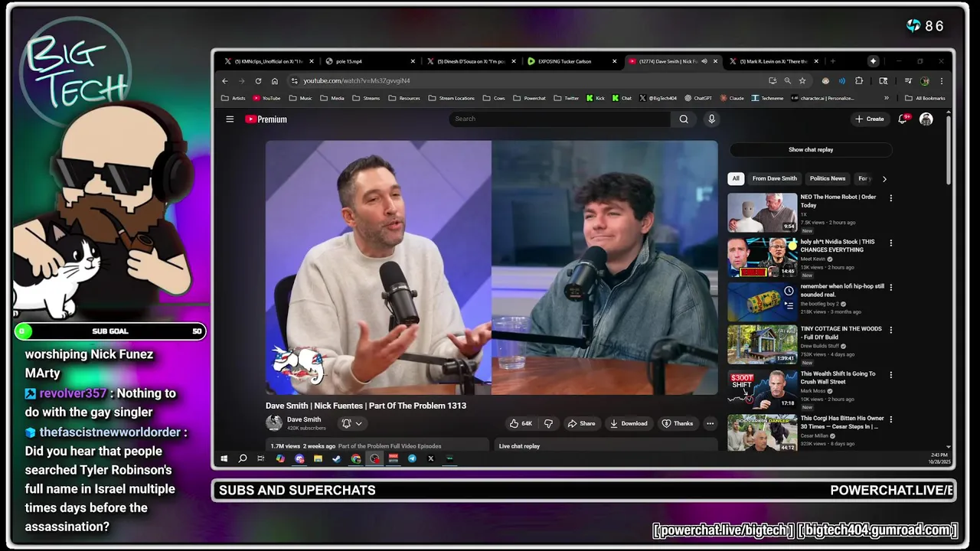This screenshot has width=980, height=551.
Task: Open the Stream Locations bookmark folder
Action: tap(452, 98)
